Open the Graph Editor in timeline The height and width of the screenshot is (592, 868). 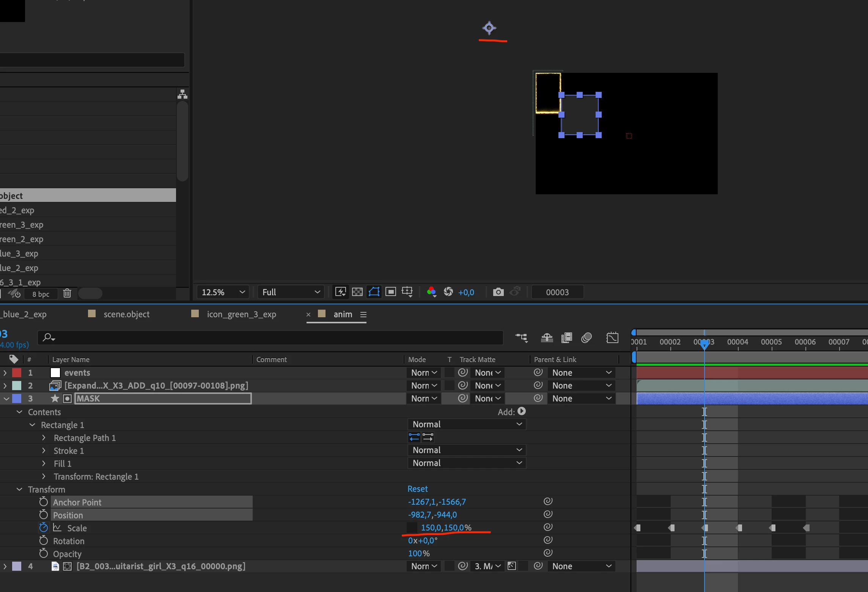tap(612, 338)
